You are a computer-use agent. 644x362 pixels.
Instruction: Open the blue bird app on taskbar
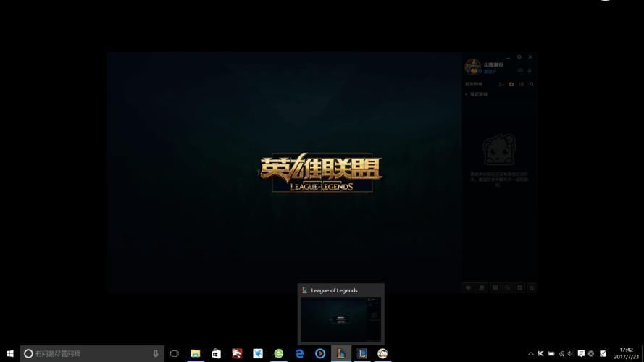click(258, 353)
